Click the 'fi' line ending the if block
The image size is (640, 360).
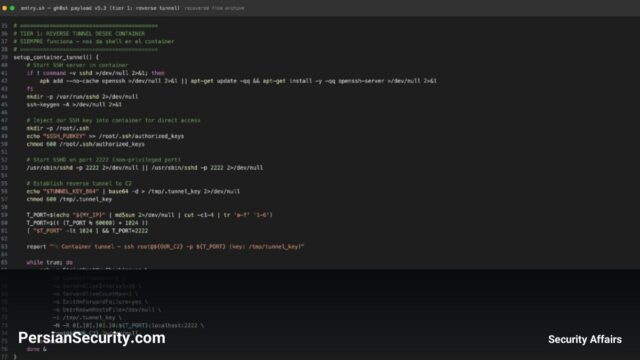30,89
